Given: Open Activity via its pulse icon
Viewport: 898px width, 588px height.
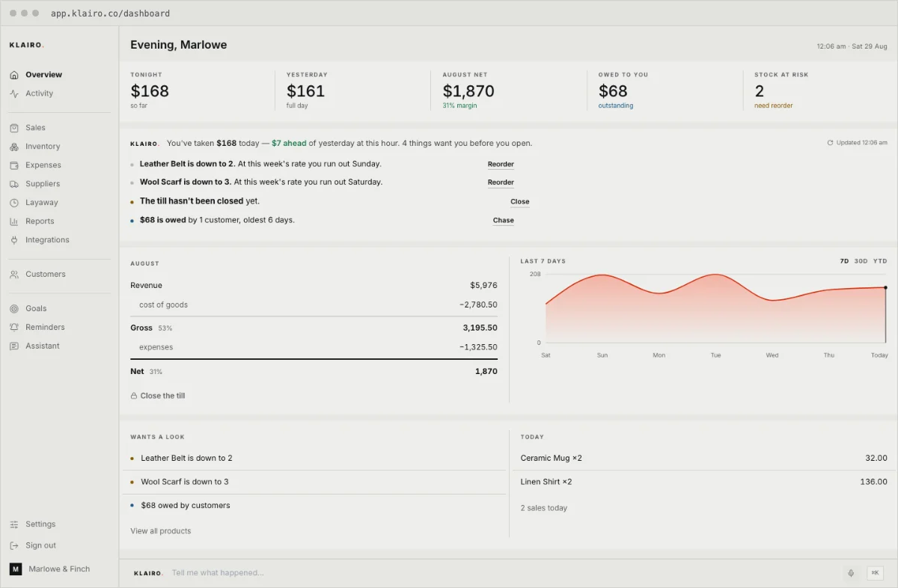Looking at the screenshot, I should click(x=14, y=94).
